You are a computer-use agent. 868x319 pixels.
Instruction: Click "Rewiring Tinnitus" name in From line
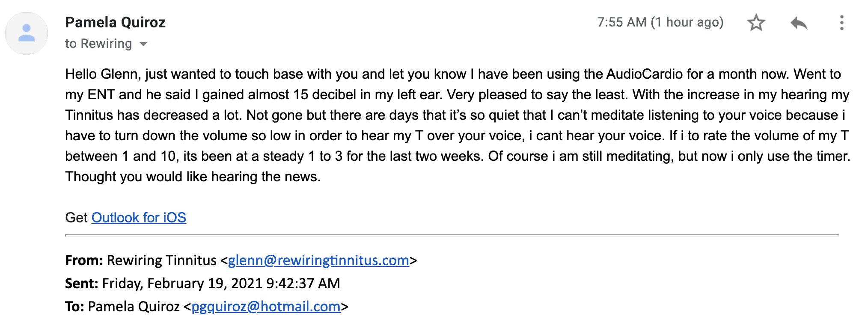click(161, 260)
